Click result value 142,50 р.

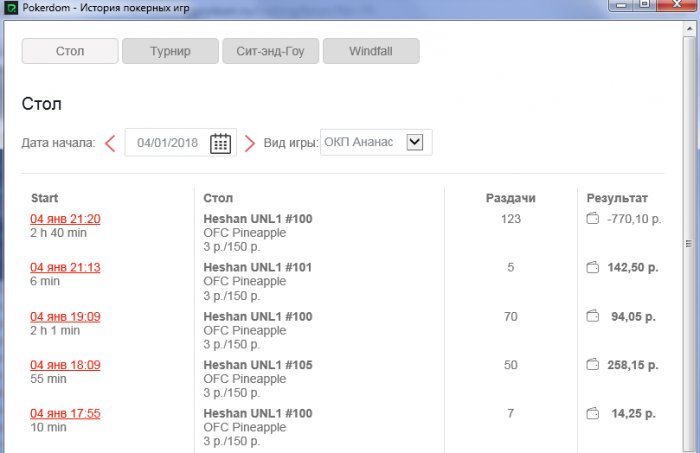pos(633,267)
